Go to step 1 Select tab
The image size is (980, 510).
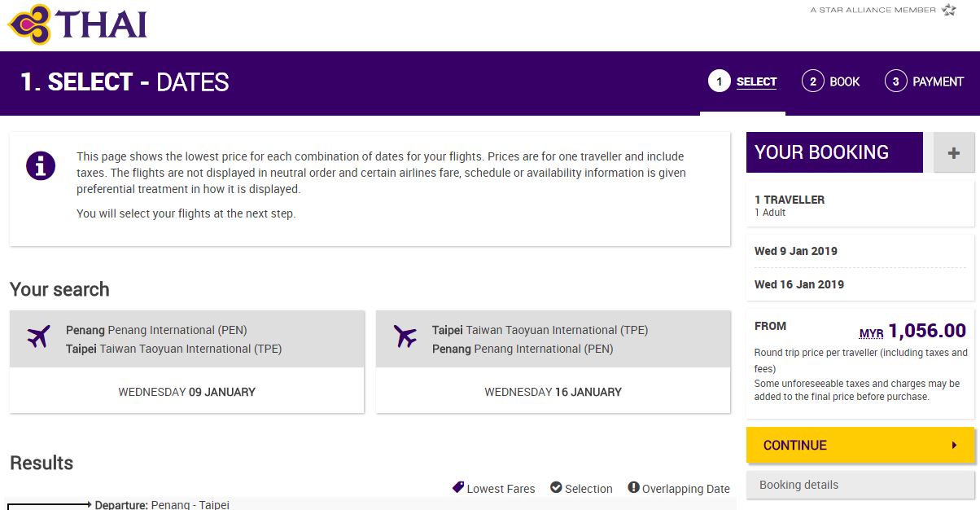[x=742, y=81]
